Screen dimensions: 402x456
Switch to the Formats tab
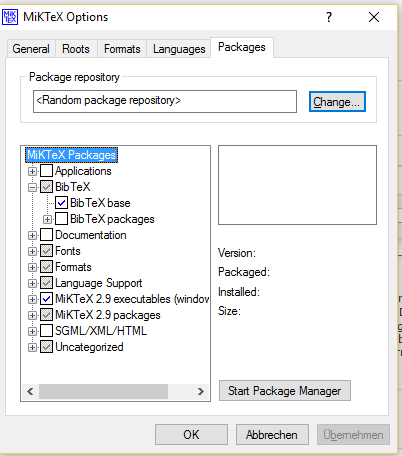point(122,49)
